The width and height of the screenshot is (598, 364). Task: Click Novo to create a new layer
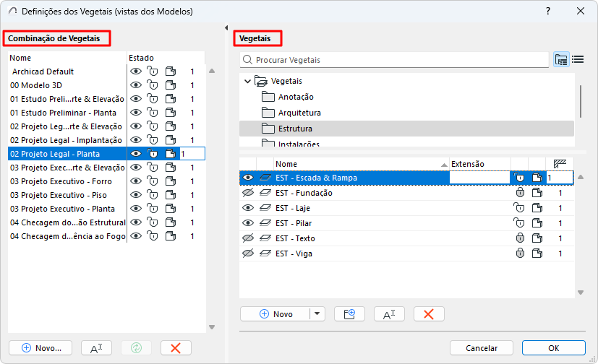[275, 314]
